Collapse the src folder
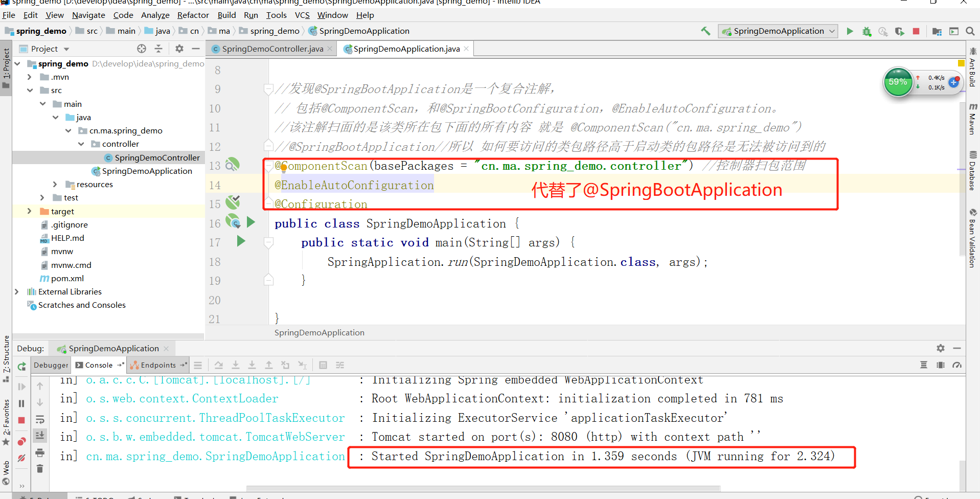Image resolution: width=980 pixels, height=499 pixels. tap(29, 90)
